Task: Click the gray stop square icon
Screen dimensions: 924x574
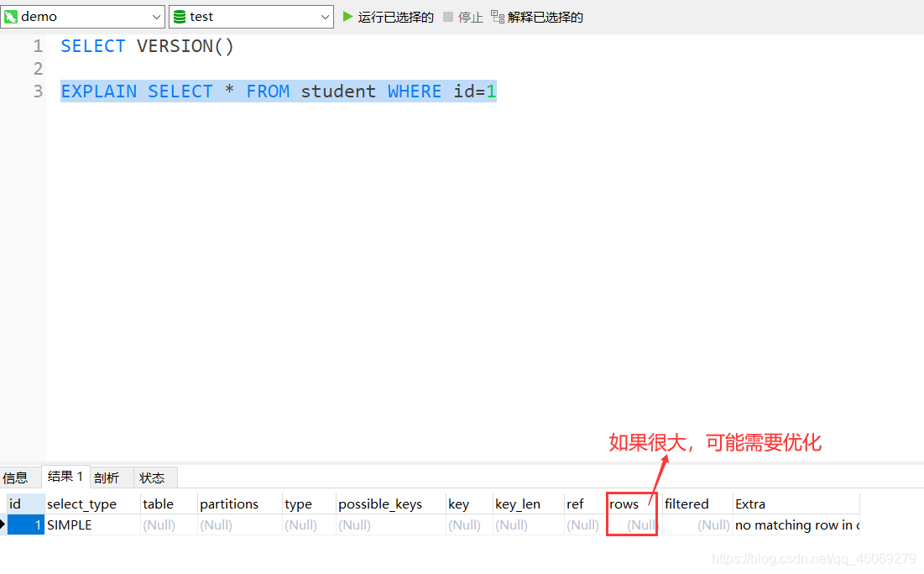Action: [x=448, y=17]
